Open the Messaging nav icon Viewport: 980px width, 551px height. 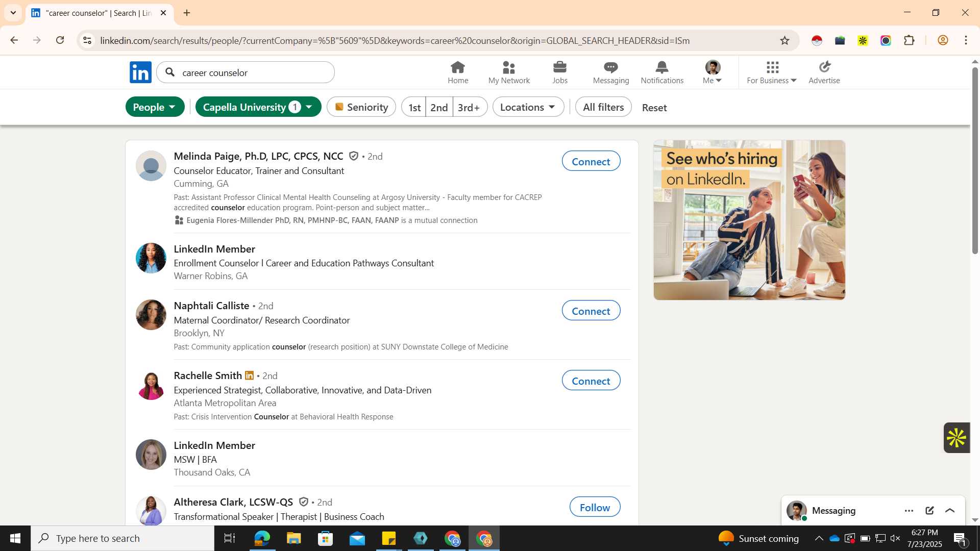(x=611, y=72)
